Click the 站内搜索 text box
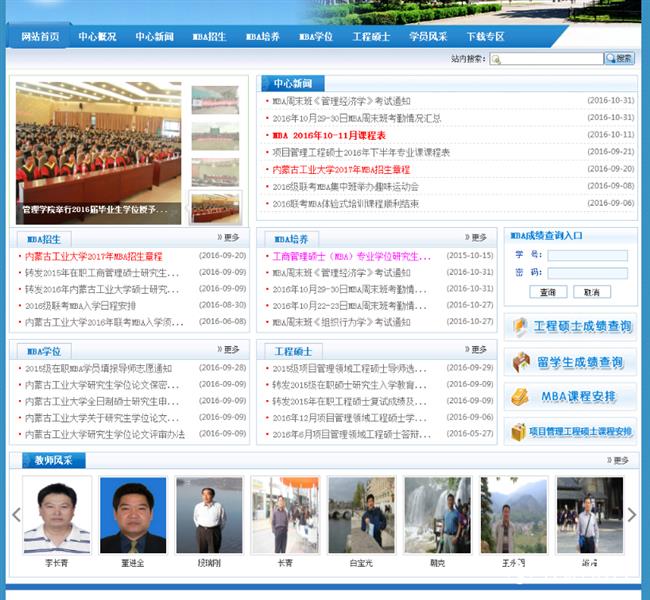The width and height of the screenshot is (650, 600). pyautogui.click(x=551, y=59)
